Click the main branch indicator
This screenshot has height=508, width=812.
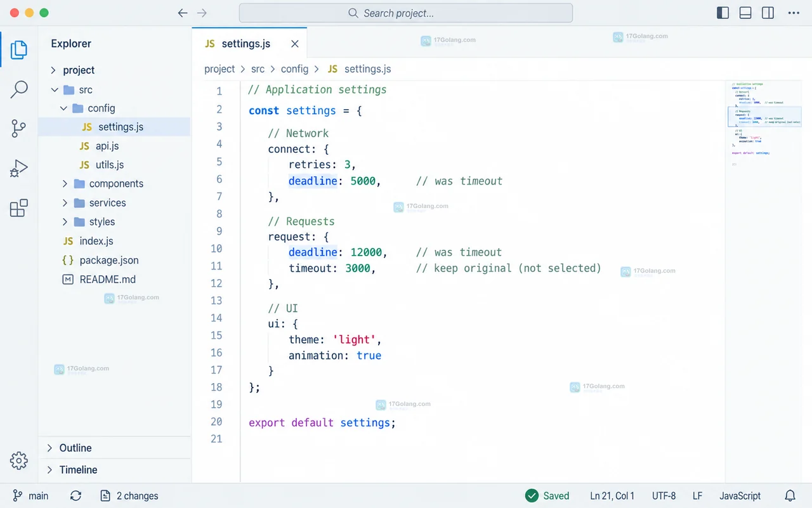(x=30, y=496)
